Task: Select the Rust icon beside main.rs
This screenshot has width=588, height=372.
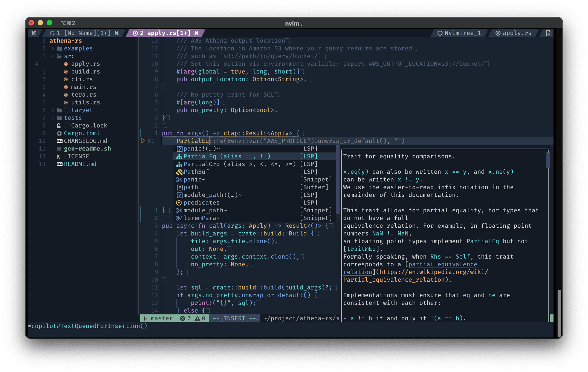Action: pos(66,87)
